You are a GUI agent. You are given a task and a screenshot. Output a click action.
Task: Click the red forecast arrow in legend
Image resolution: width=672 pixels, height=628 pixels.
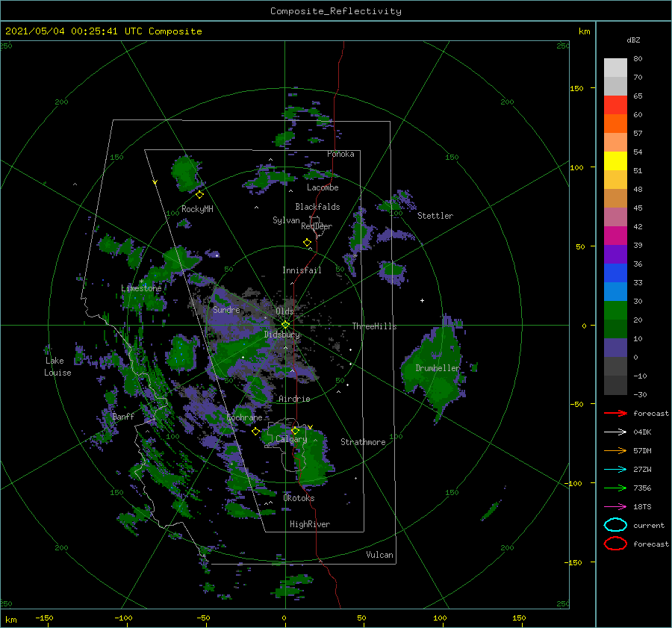point(615,413)
